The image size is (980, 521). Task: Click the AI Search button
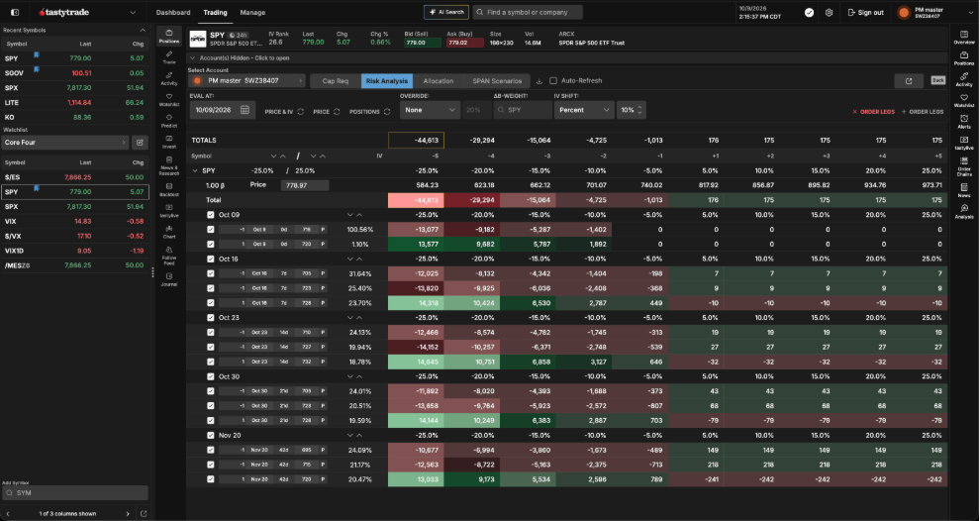click(446, 12)
